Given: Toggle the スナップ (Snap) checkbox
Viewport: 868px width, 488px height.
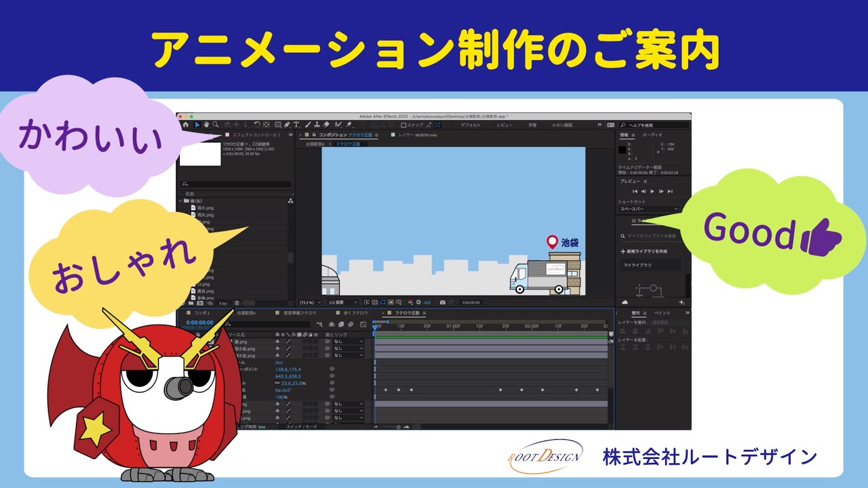Looking at the screenshot, I should (x=404, y=125).
